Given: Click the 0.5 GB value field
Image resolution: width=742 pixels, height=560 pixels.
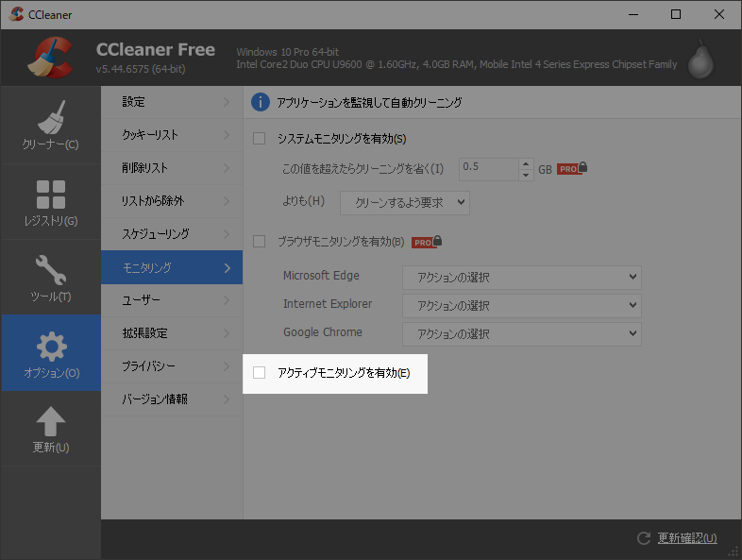Looking at the screenshot, I should click(x=489, y=169).
